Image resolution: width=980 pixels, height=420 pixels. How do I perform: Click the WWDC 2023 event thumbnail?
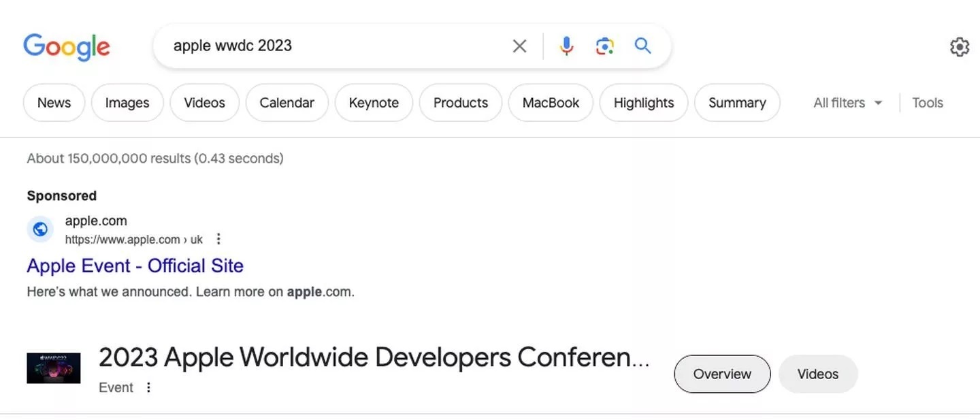click(54, 368)
